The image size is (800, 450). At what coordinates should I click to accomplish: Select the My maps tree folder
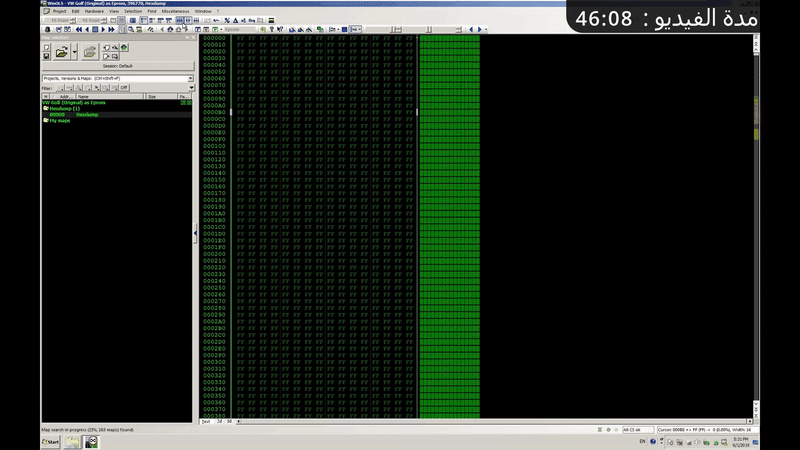[59, 121]
